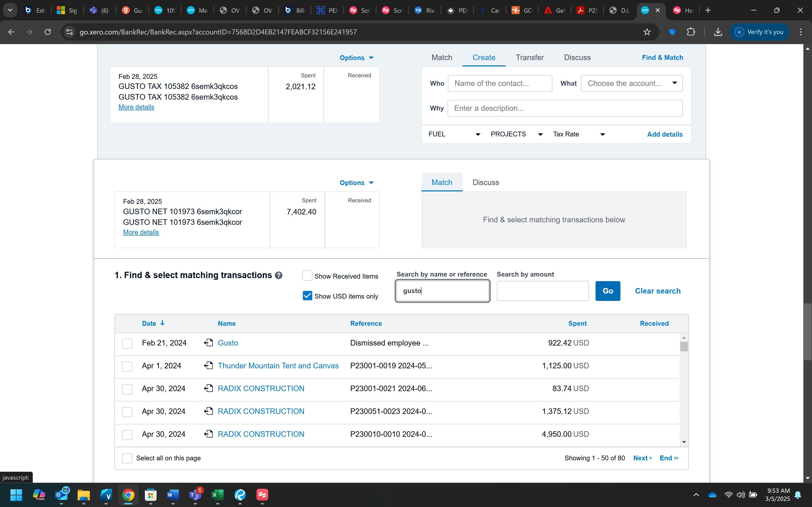Open Chrome downloads icon

click(x=718, y=32)
